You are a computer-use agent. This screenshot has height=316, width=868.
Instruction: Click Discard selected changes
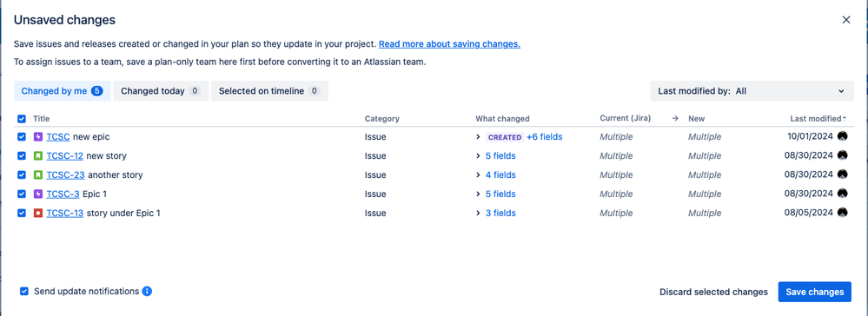coord(713,292)
